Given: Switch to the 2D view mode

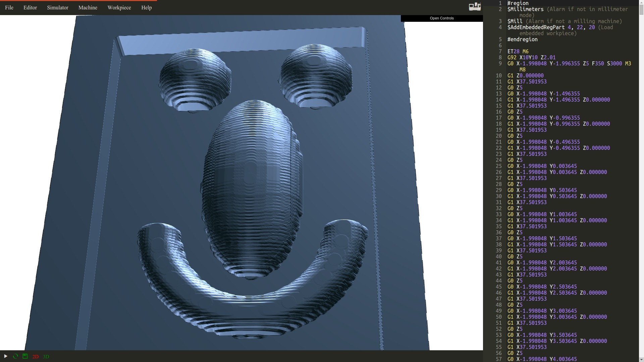Looking at the screenshot, I should (35, 357).
